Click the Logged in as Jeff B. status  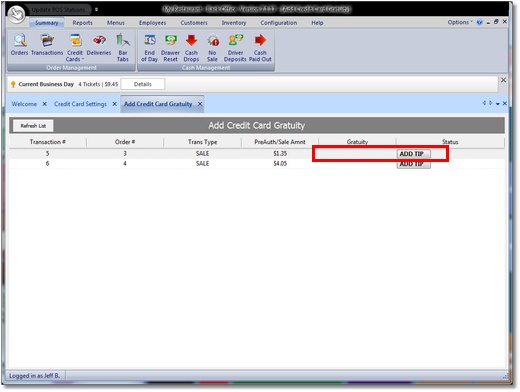(34, 376)
